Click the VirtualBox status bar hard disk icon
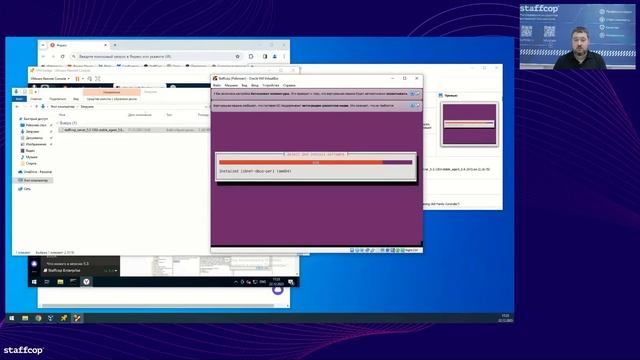The image size is (640, 360). 352,250
